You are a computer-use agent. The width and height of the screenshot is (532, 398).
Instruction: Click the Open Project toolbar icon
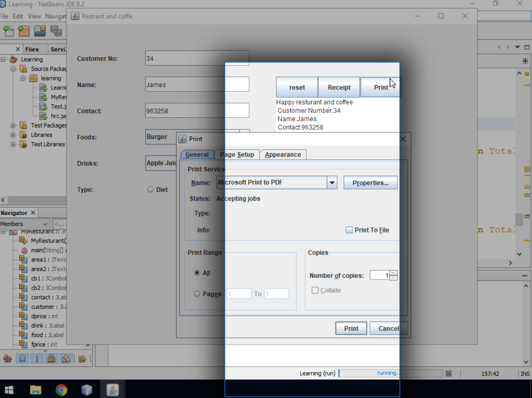(40, 31)
